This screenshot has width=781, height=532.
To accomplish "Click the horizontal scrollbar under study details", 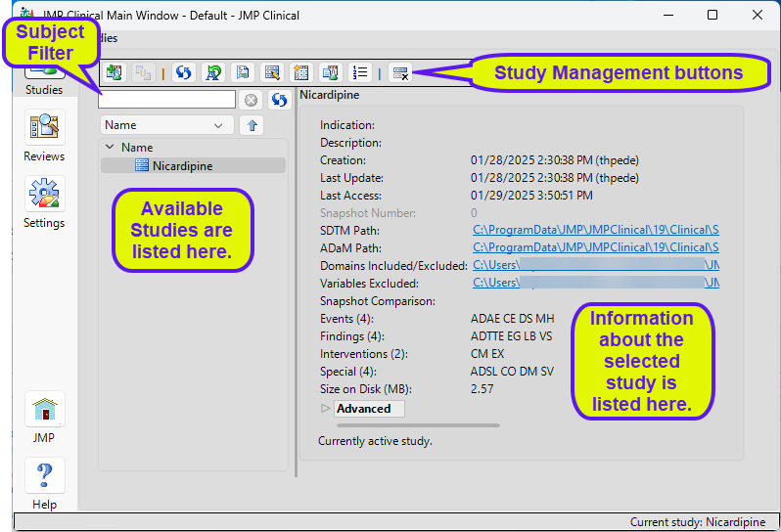I will point(418,425).
